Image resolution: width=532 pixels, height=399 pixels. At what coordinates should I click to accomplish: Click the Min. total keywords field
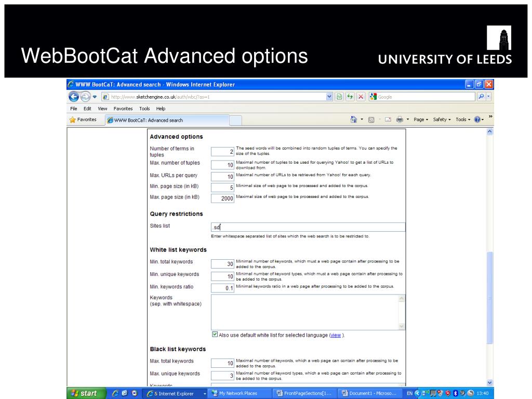tap(222, 263)
